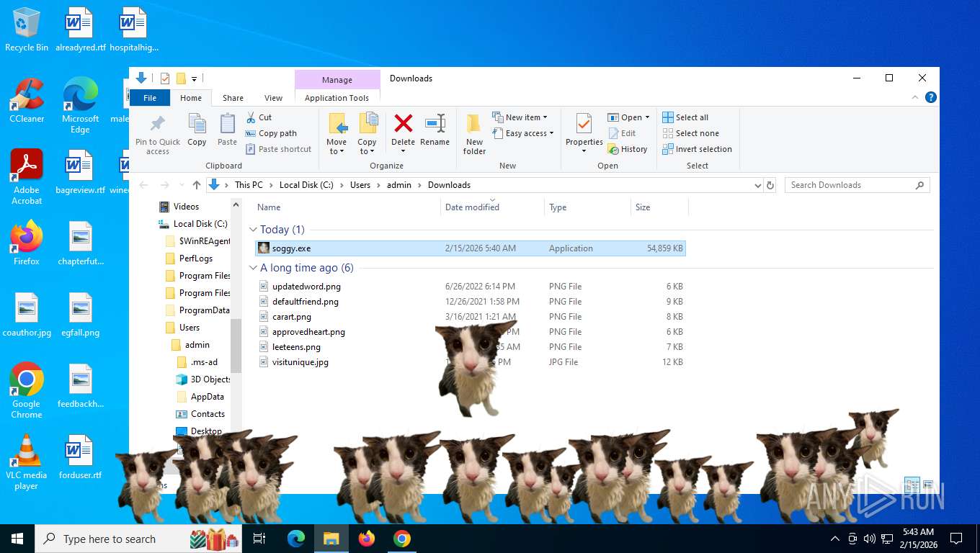
Task: Open the Application Tools tab
Action: 337,98
